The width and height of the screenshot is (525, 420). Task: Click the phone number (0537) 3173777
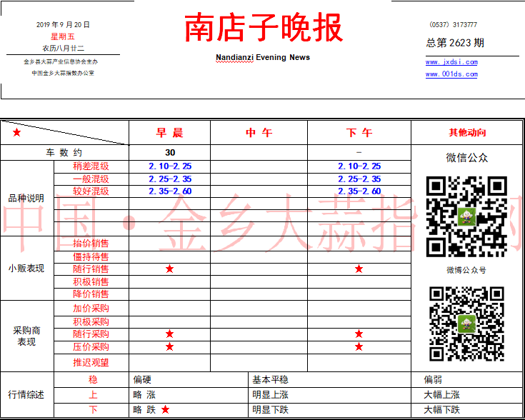pos(453,24)
